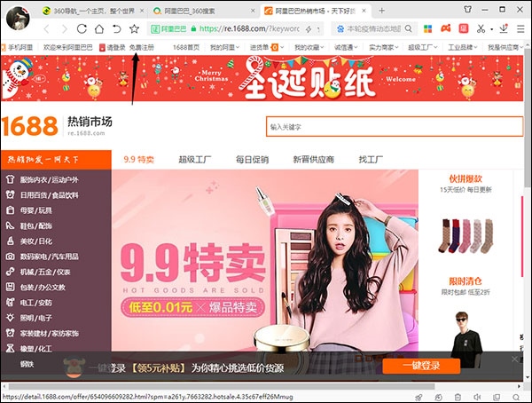532x403 pixels.
Task: Expand the 我是供应商 dropdown
Action: (505, 48)
